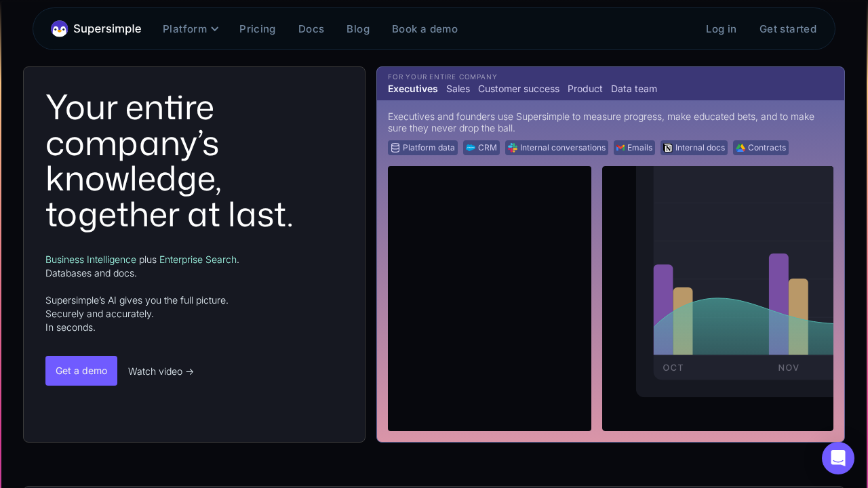
Task: Open the chat widget bubble
Action: pos(838,458)
